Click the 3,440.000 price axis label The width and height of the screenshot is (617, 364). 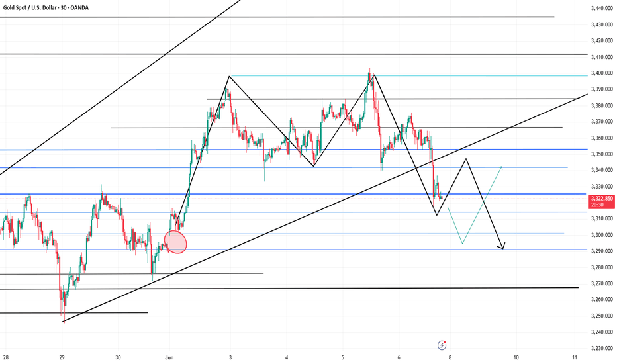[x=602, y=8]
